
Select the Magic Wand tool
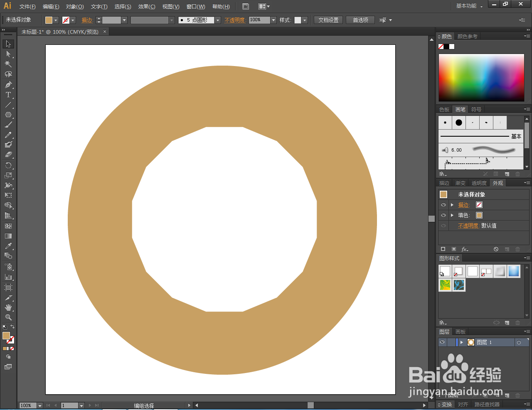(8, 64)
